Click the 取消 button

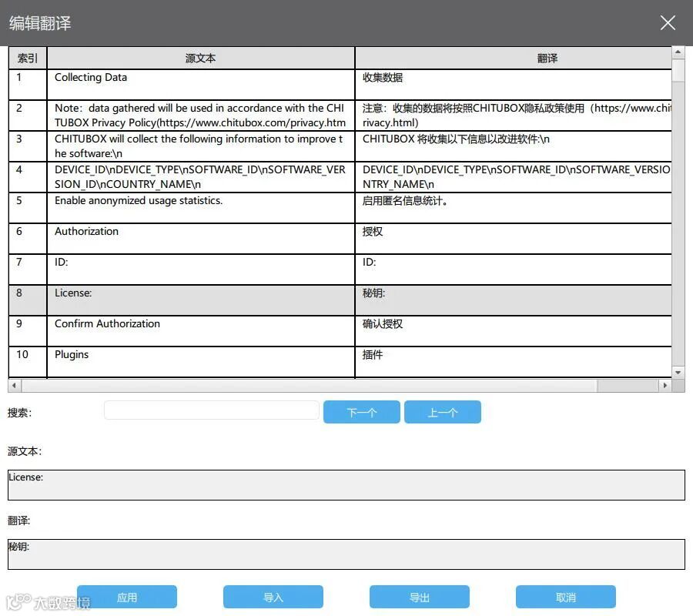(566, 597)
